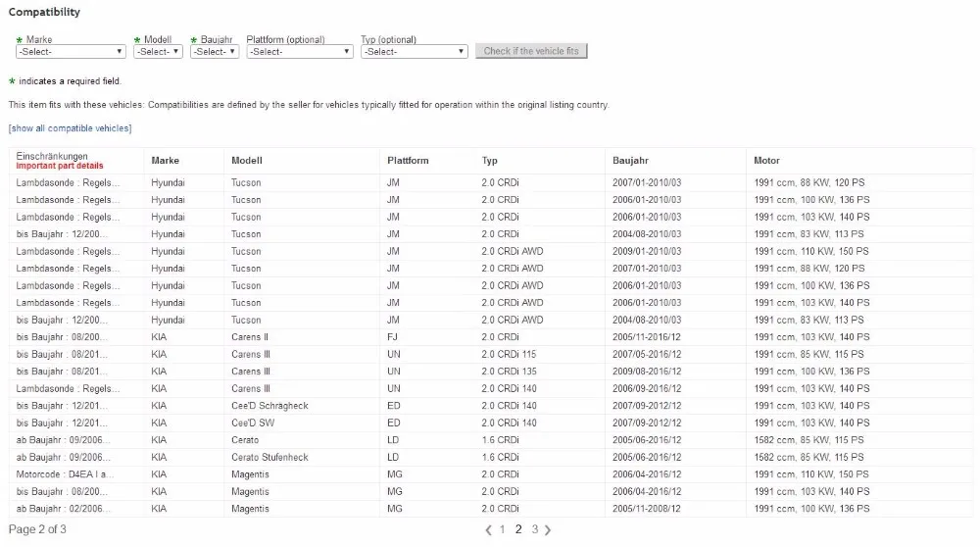980x547 pixels.
Task: Click the Baujahr column header
Action: click(630, 161)
